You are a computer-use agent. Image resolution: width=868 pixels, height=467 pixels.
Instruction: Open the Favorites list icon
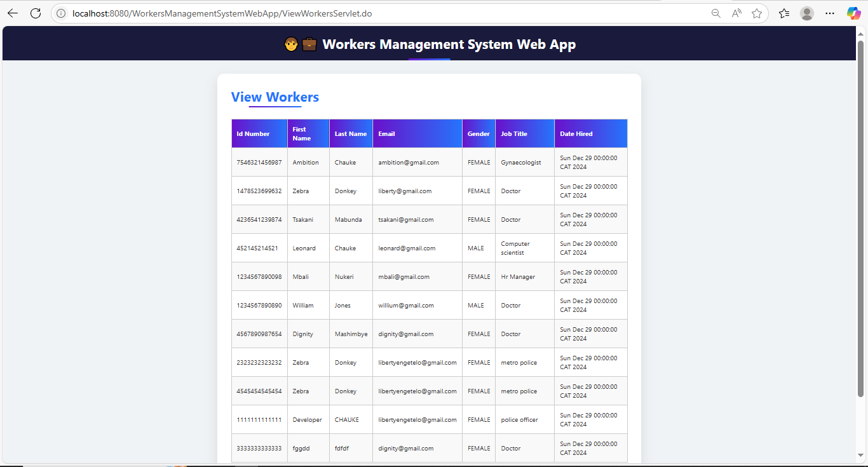pyautogui.click(x=784, y=13)
